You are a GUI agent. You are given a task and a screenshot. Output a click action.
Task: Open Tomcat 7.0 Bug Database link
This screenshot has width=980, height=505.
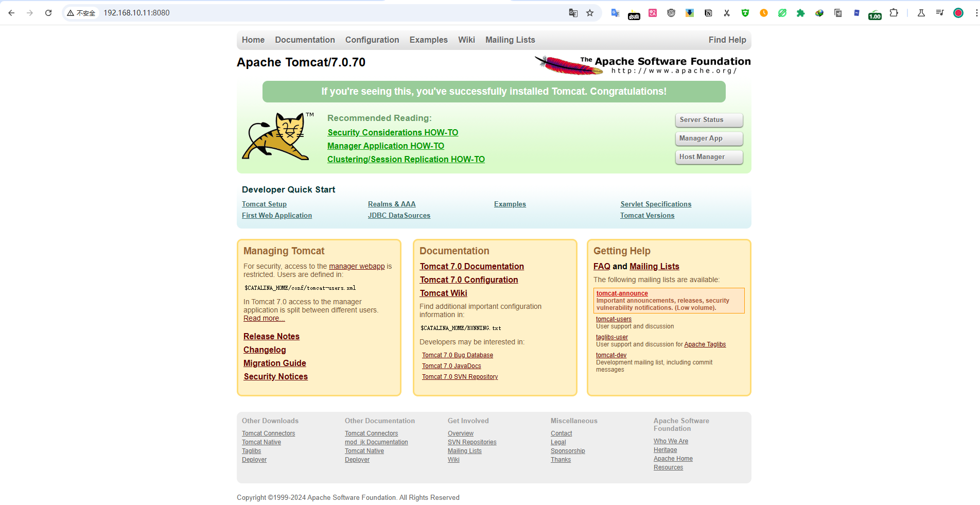pyautogui.click(x=458, y=355)
